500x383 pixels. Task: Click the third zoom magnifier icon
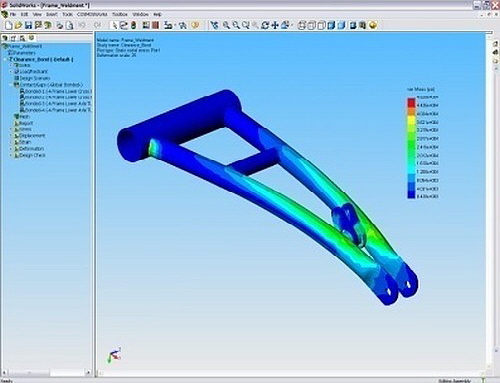(246, 25)
